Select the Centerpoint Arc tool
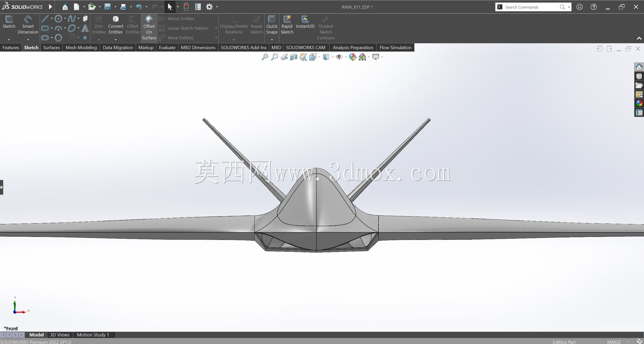Image resolution: width=644 pixels, height=344 pixels. [x=58, y=28]
